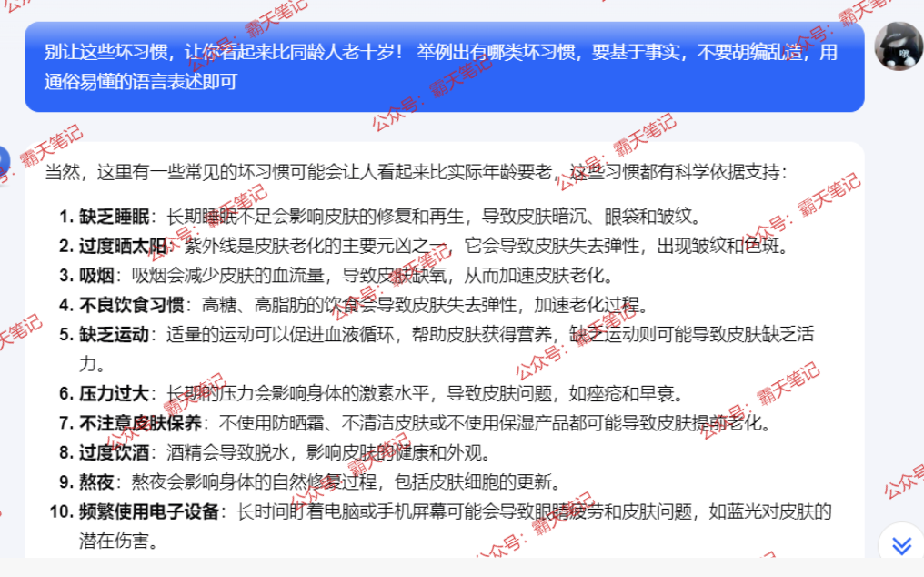Viewport: 924px width, 577px height.
Task: Click the assistant avatar at left edge
Action: [5, 161]
